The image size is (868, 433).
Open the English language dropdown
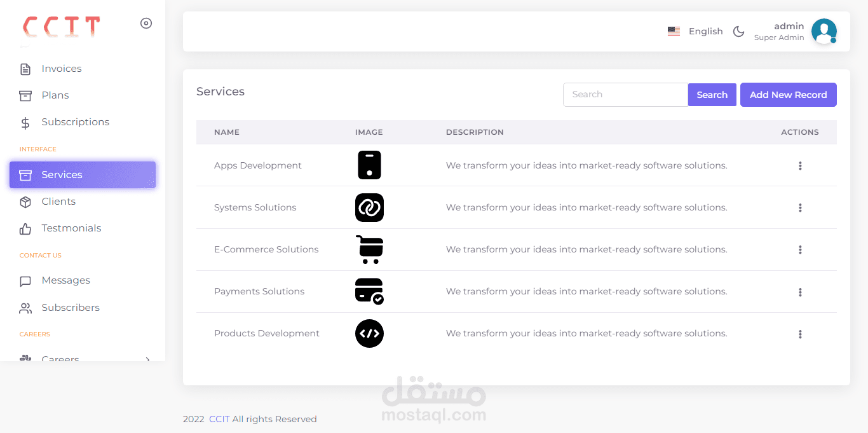click(x=695, y=31)
